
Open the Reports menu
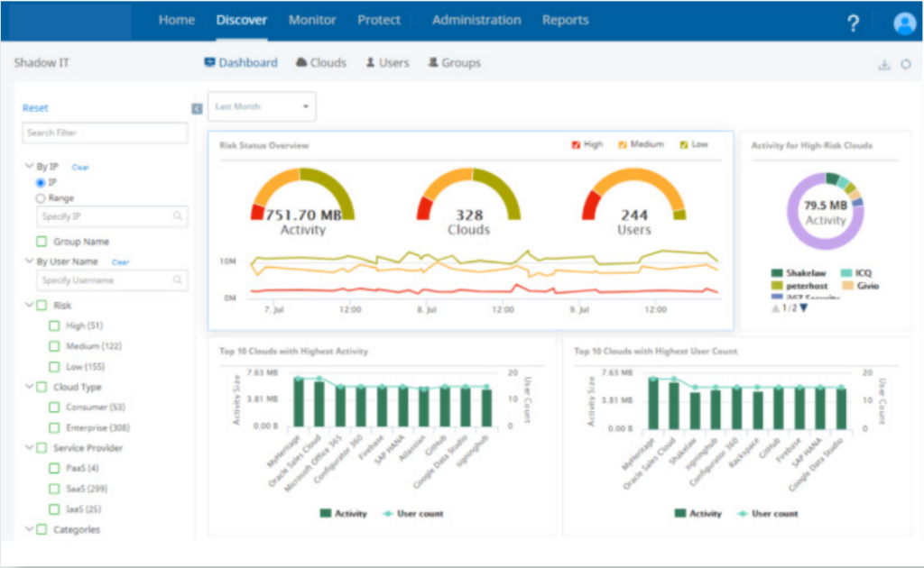tap(566, 20)
